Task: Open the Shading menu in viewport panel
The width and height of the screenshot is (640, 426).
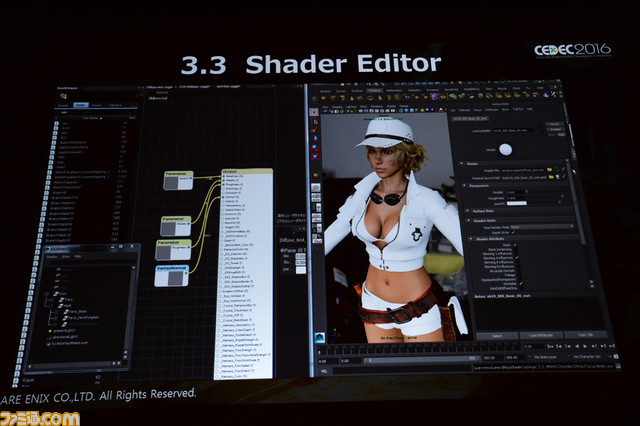Action: pos(337,107)
